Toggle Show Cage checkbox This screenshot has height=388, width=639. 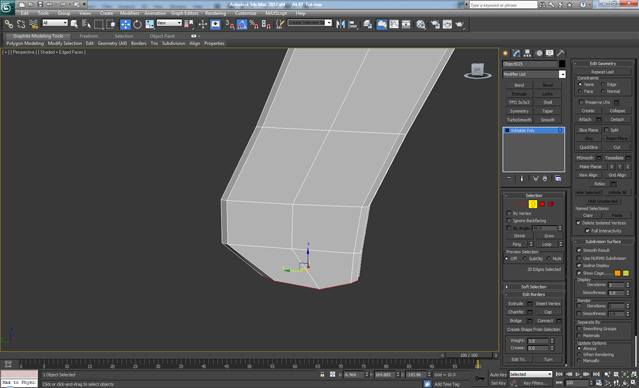click(x=579, y=273)
